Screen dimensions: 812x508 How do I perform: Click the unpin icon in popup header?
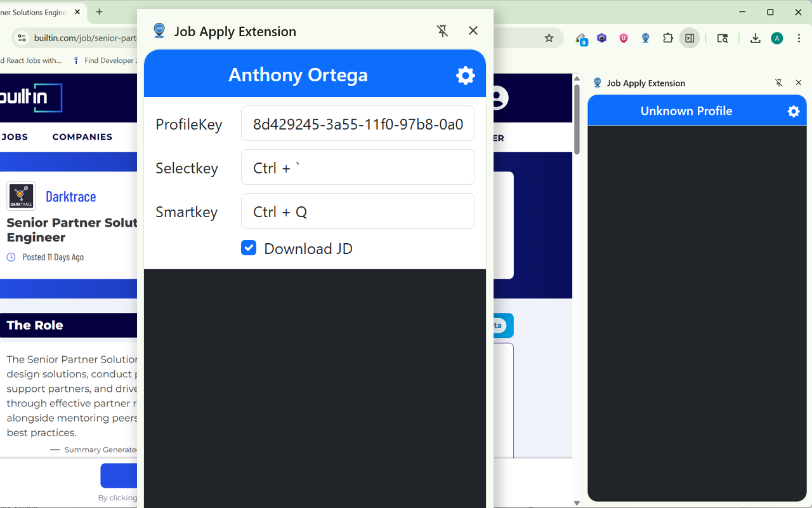point(443,31)
